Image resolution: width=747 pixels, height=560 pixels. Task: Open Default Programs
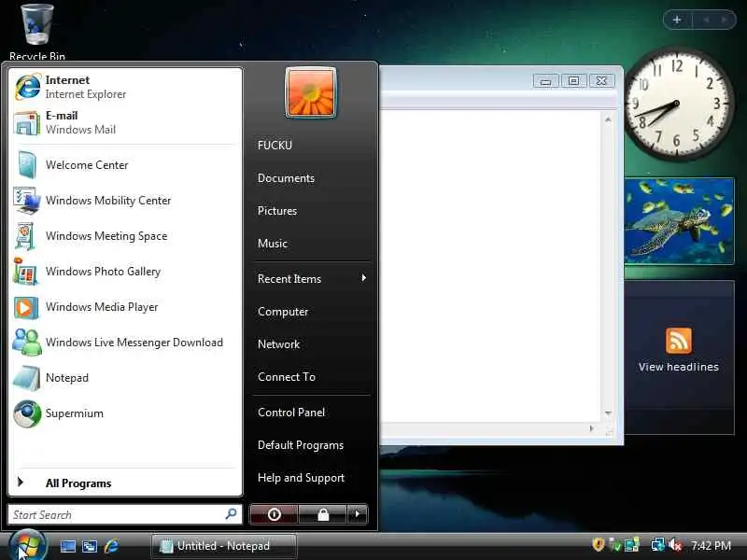[x=300, y=445]
